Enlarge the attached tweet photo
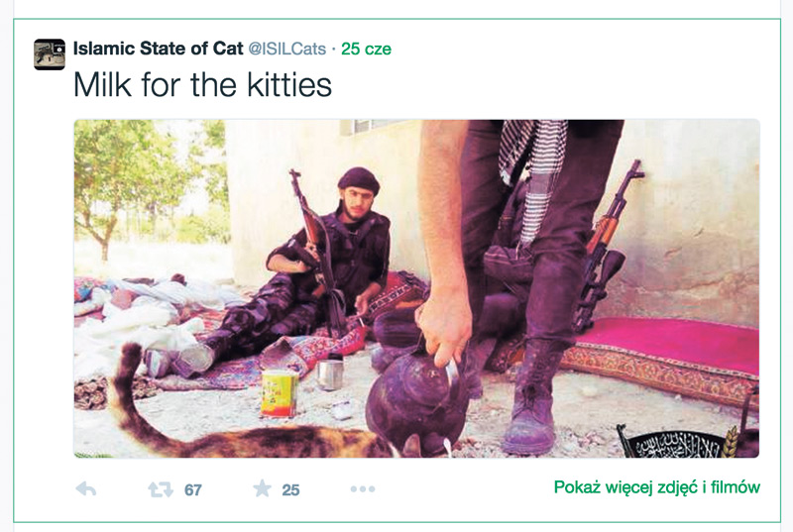 (x=416, y=287)
